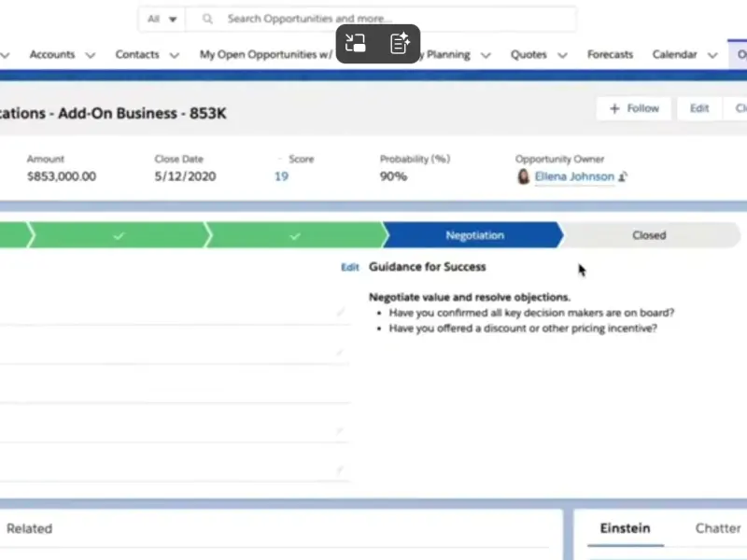Click the left overlay icon in the dark toolbar
747x560 pixels.
tap(356, 43)
